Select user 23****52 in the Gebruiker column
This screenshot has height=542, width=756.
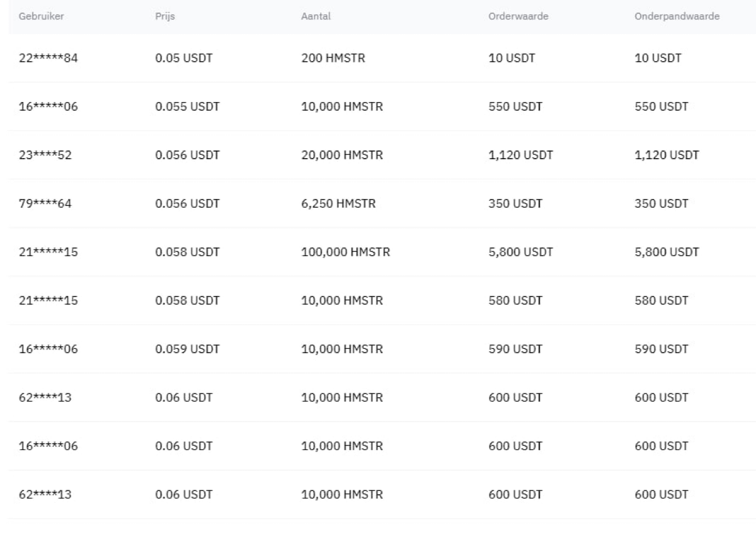pyautogui.click(x=45, y=155)
